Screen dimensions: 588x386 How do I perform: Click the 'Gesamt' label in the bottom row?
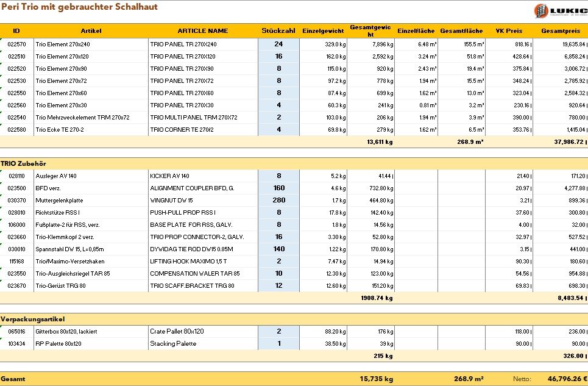(13, 379)
